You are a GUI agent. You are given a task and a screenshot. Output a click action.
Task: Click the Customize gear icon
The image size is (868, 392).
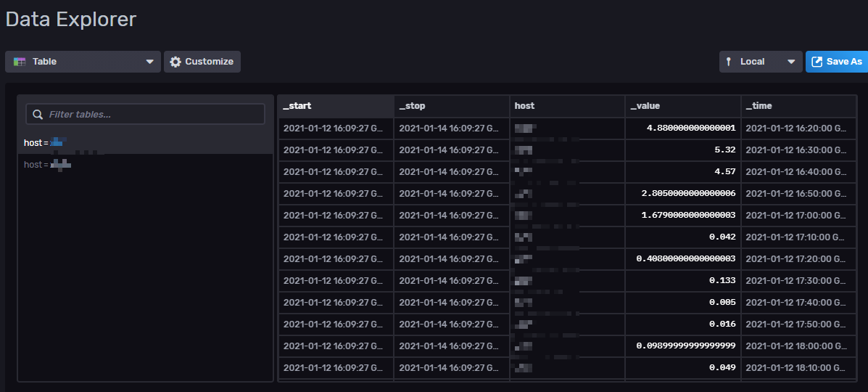(x=175, y=62)
